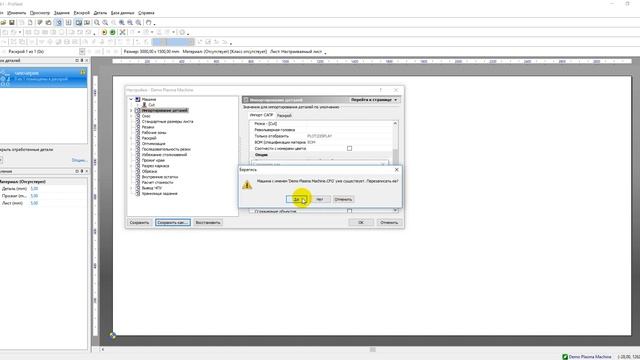Tick the checkbox beside 'Соотнести с номерами цветов'

tap(349, 149)
